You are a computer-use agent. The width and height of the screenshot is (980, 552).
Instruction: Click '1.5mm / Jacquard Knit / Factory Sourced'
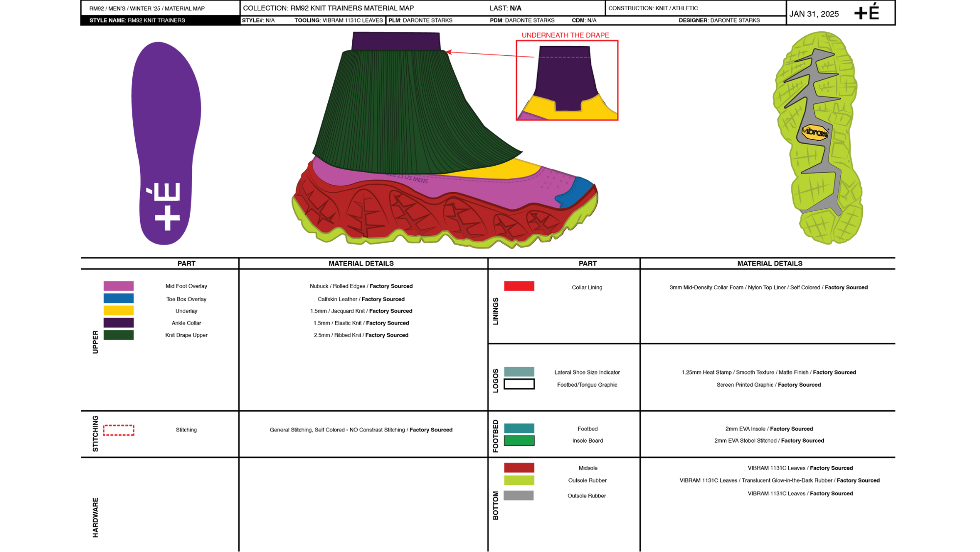click(x=361, y=311)
